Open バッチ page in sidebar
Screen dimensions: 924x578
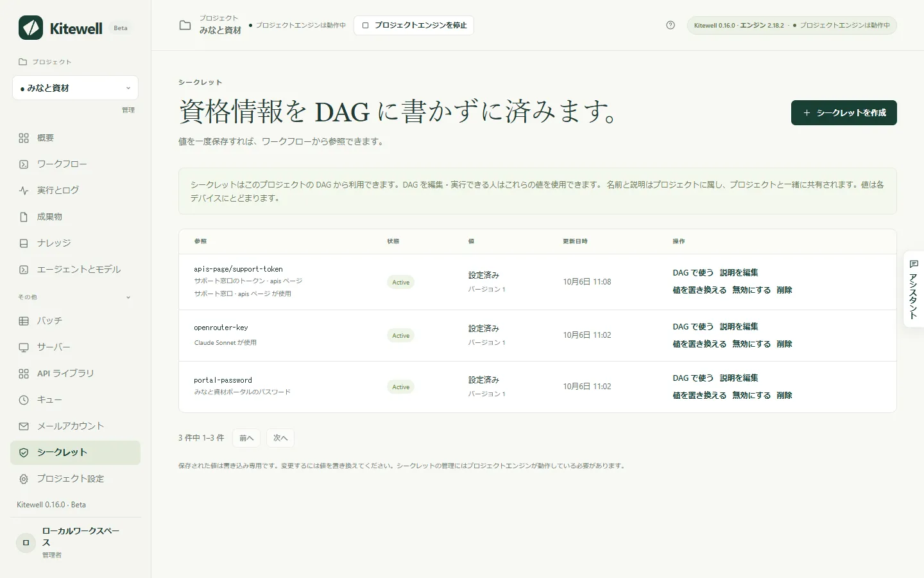point(75,321)
